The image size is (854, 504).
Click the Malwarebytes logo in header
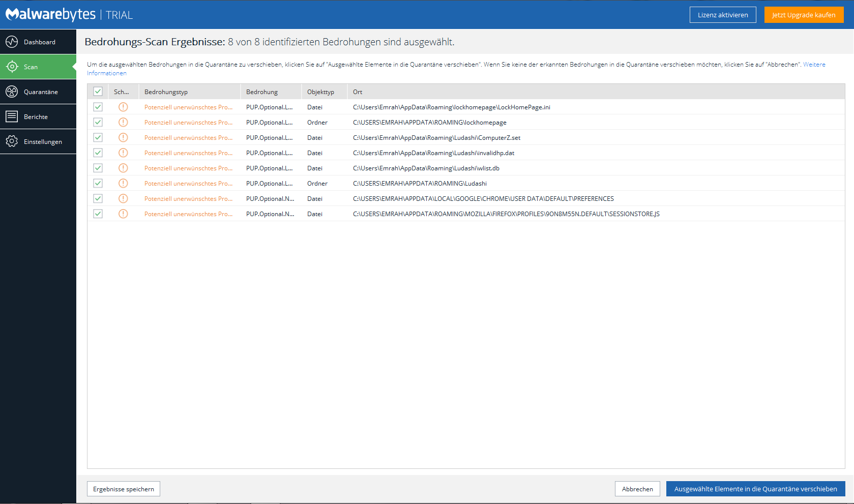point(50,14)
